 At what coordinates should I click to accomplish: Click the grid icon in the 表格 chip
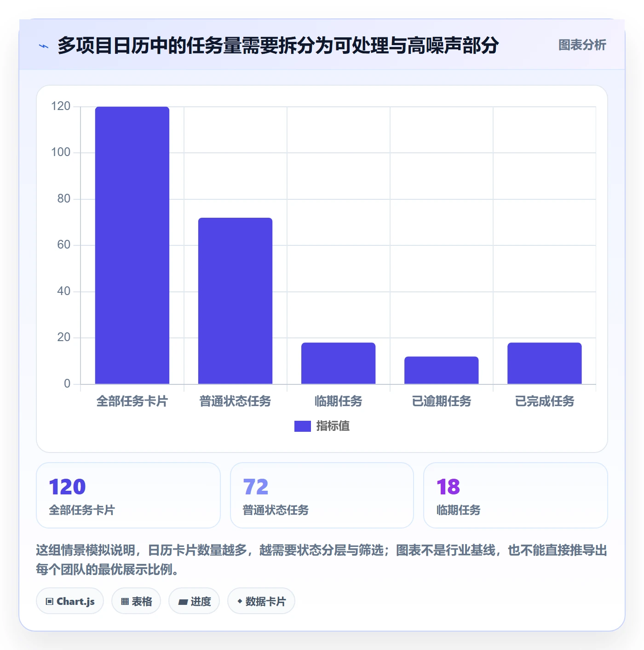coord(125,602)
